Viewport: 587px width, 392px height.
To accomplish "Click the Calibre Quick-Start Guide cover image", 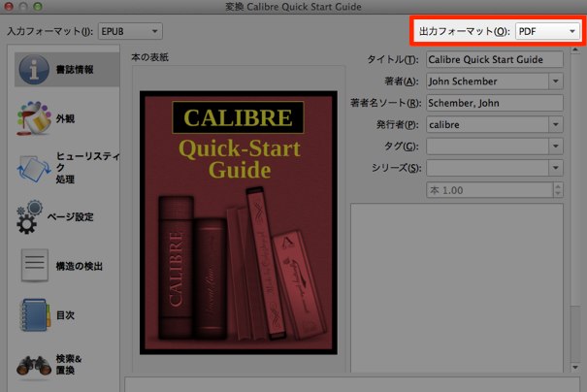I will (239, 222).
